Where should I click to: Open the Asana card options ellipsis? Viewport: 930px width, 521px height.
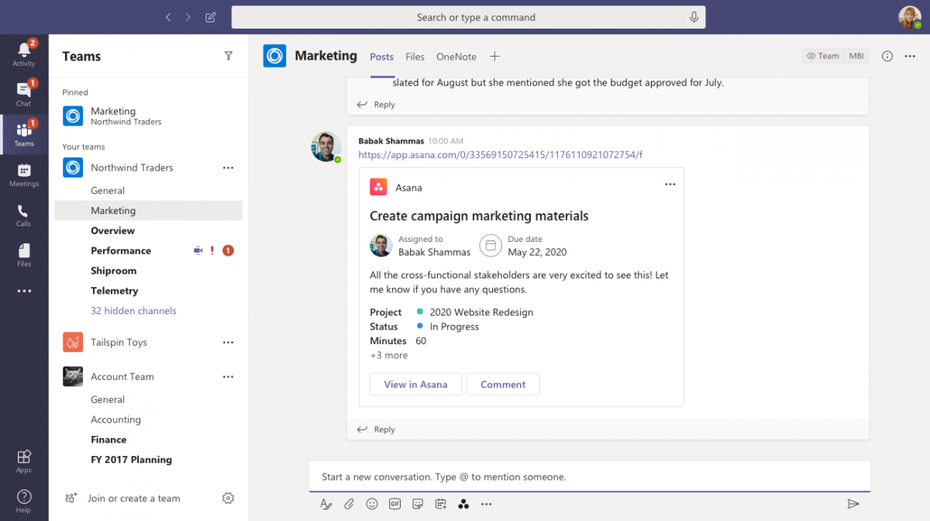[670, 184]
